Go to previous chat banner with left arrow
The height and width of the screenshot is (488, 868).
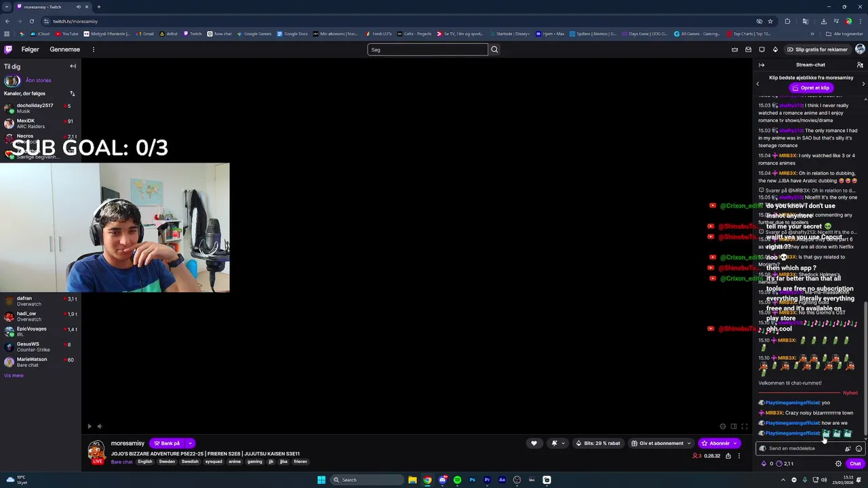pos(758,83)
